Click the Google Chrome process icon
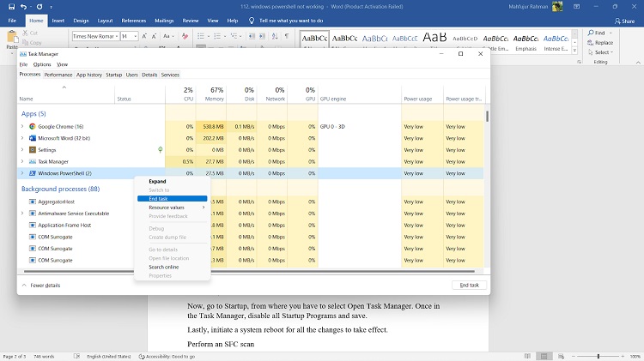 tap(32, 126)
